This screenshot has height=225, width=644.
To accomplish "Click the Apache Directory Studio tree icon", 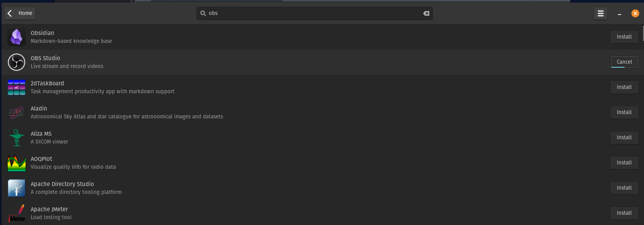I will 17,188.
